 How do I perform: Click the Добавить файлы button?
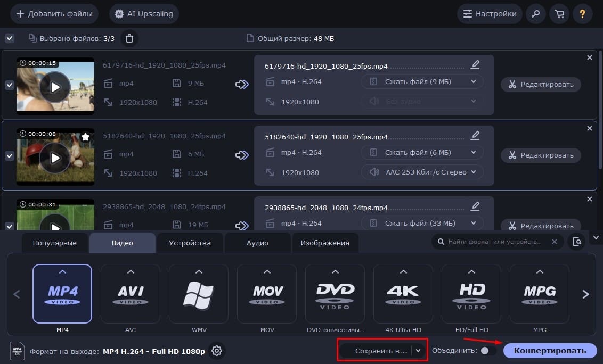click(54, 14)
